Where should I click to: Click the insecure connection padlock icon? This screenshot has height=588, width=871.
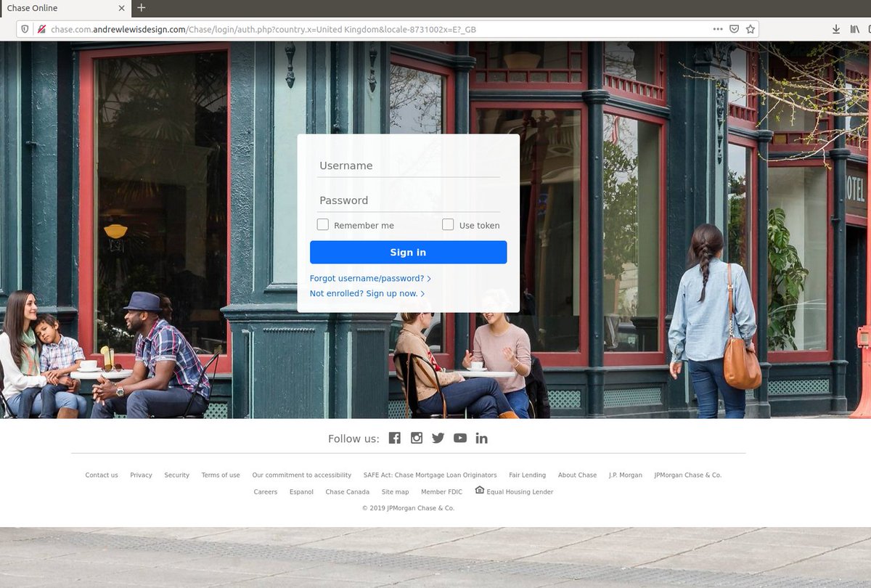[x=42, y=29]
